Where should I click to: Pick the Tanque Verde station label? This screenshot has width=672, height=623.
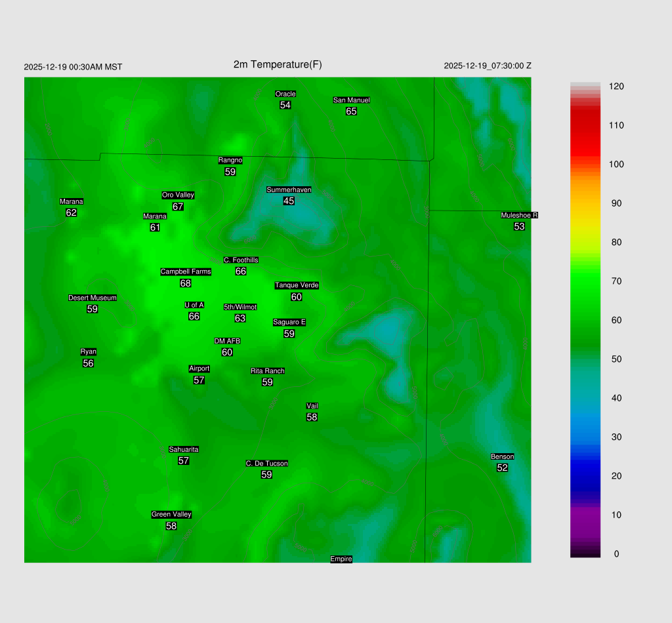(297, 285)
